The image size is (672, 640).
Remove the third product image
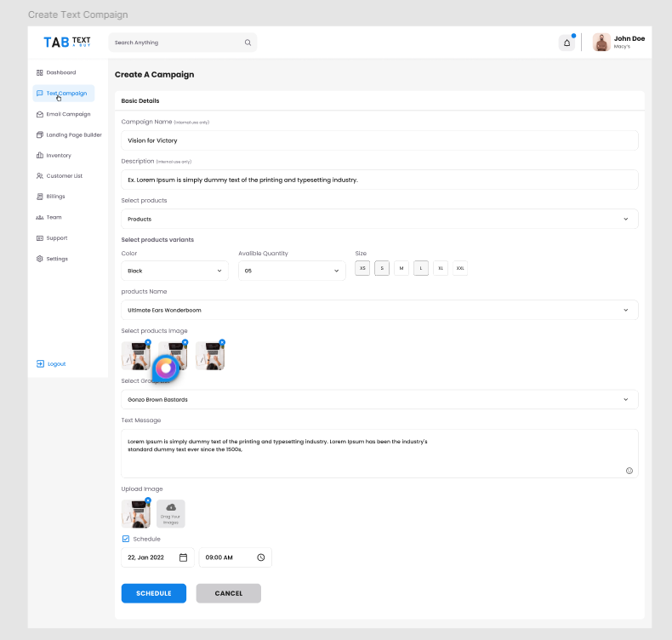222,342
